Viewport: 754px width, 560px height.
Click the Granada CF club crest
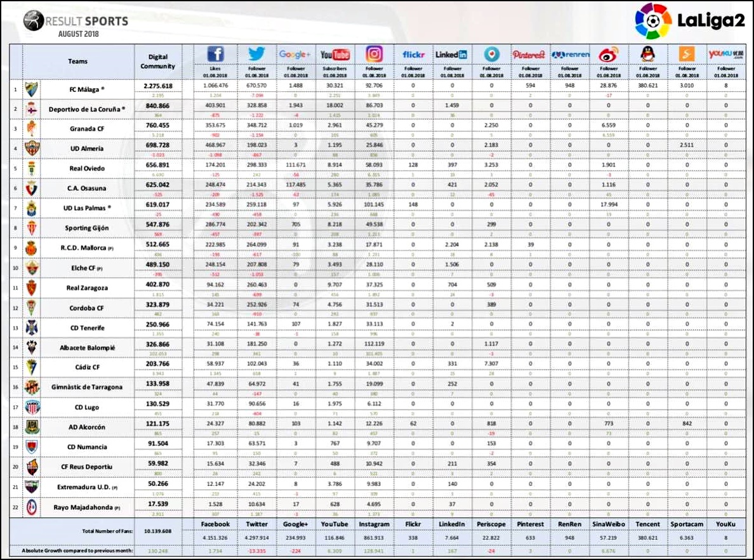(x=32, y=128)
